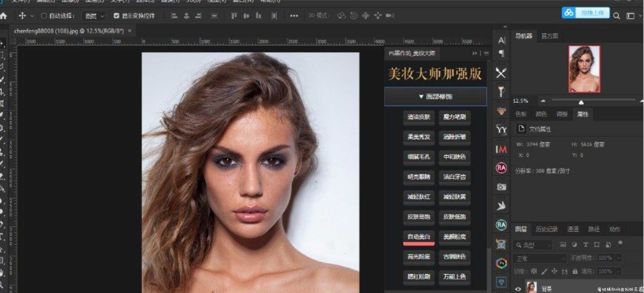This screenshot has width=644, height=293.
Task: Switch to the 直方图 tab
Action: tap(550, 36)
